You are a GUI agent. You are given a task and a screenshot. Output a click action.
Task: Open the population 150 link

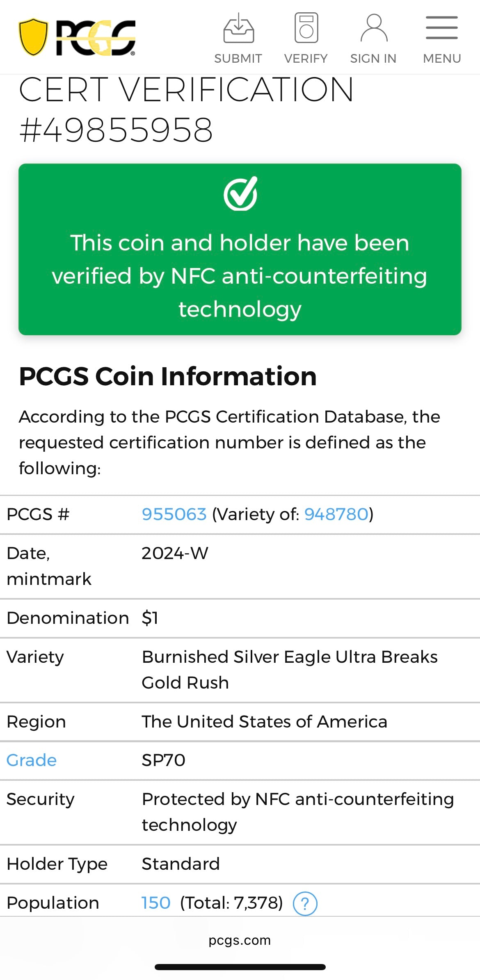[x=156, y=903]
